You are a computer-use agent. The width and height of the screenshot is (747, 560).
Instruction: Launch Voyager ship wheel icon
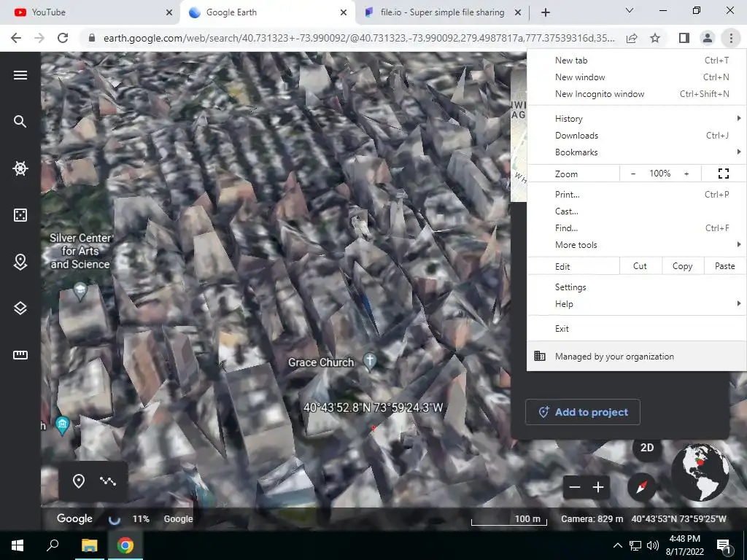(20, 168)
